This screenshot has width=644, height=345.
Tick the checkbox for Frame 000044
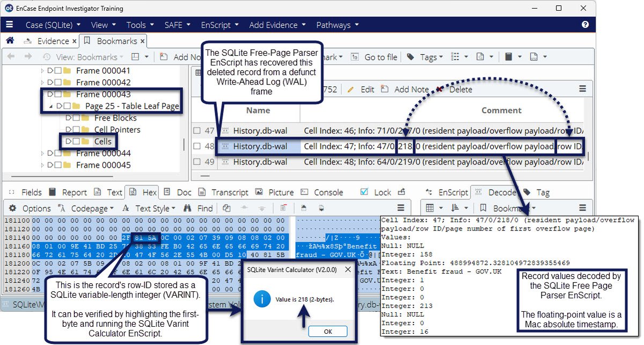(x=57, y=153)
